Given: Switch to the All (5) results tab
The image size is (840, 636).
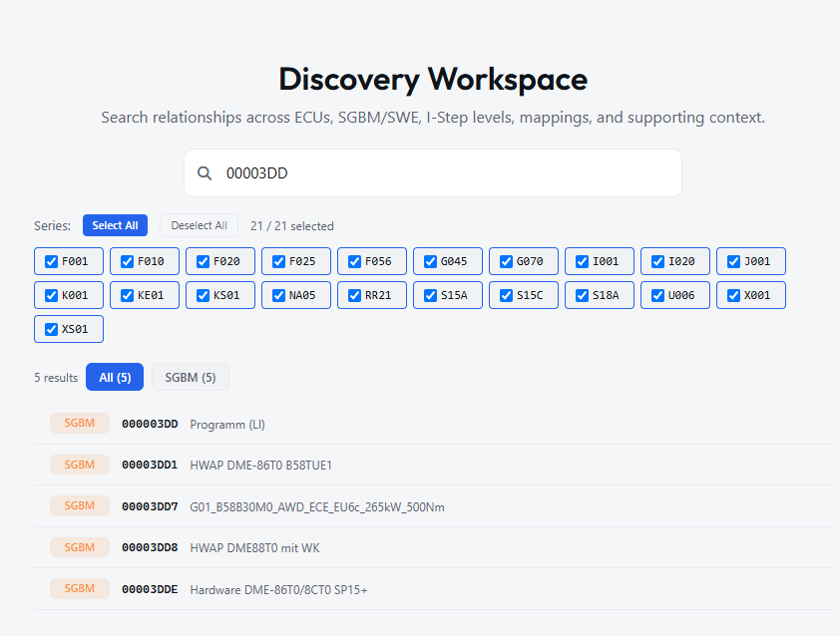Looking at the screenshot, I should (x=115, y=377).
